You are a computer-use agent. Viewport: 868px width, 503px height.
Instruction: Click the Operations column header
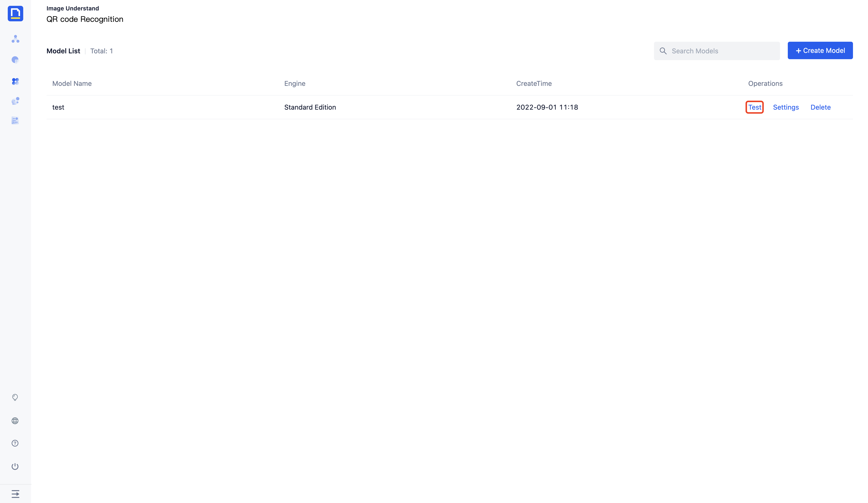765,83
